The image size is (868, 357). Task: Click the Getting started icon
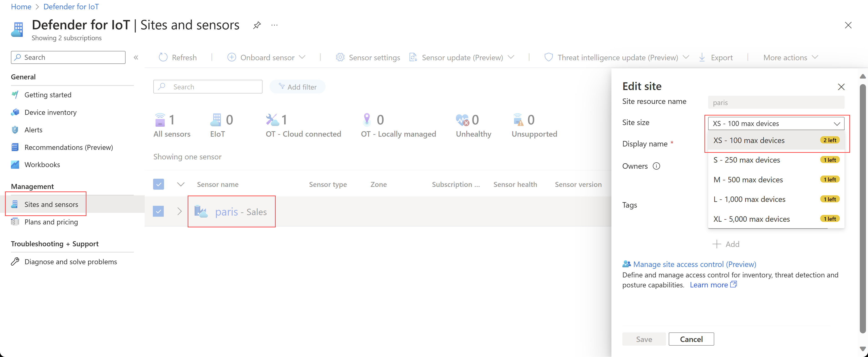pyautogui.click(x=15, y=94)
